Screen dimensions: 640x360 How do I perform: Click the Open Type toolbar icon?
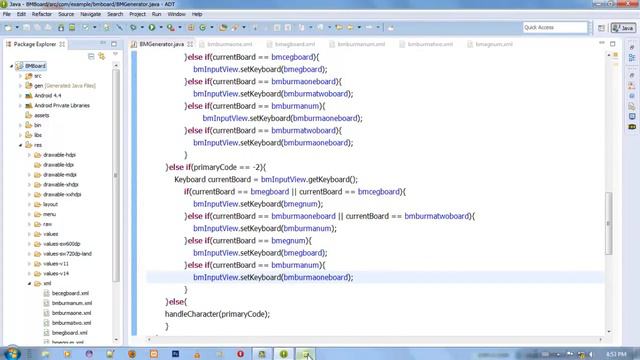tap(223, 28)
